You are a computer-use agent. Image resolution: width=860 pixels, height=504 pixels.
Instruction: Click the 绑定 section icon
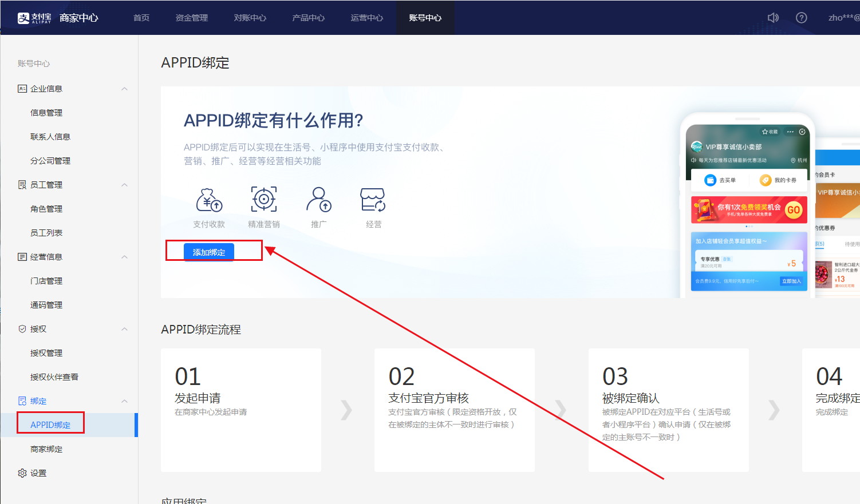click(x=22, y=401)
